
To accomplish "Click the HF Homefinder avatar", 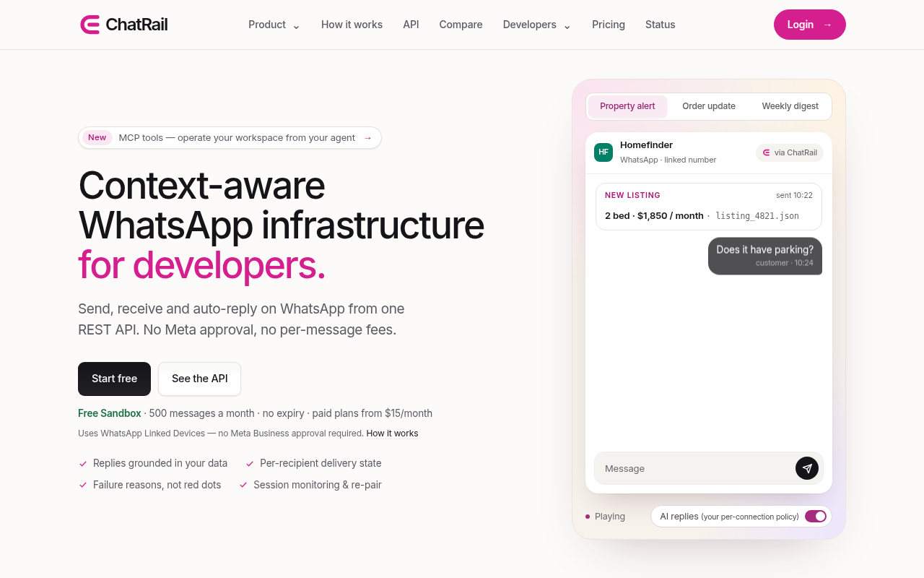I will click(603, 152).
